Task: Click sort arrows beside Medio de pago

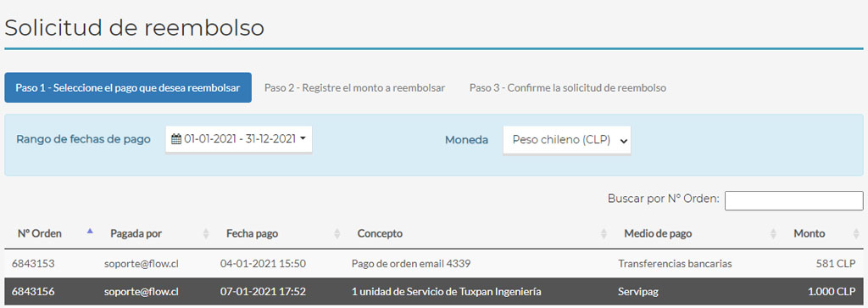Action: tap(773, 234)
